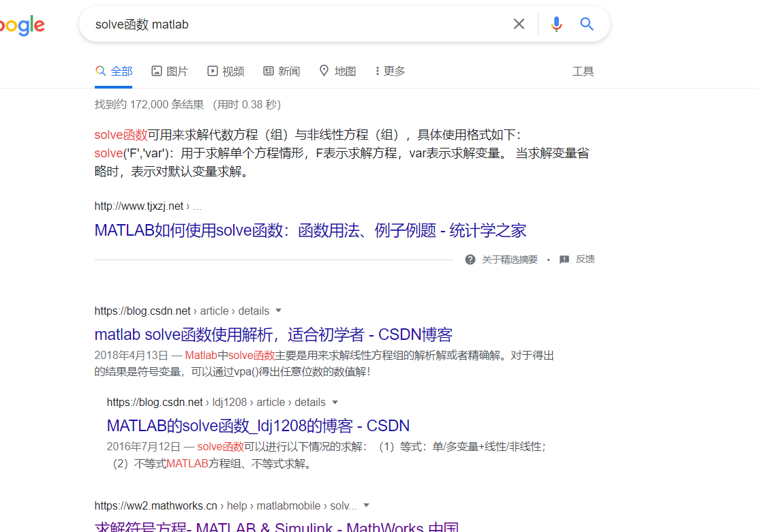Open the 统计学之家 solve函数 article link
Screen dimensions: 758x532
[x=310, y=230]
